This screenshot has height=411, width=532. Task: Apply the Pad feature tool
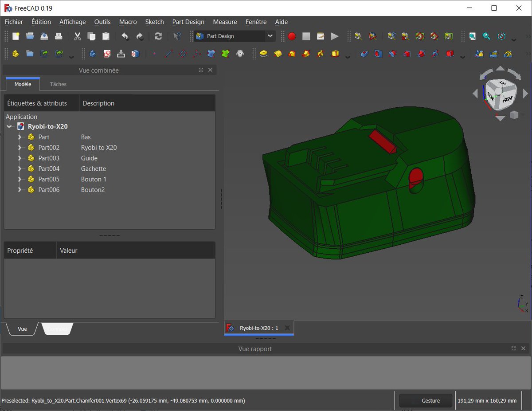[x=264, y=54]
